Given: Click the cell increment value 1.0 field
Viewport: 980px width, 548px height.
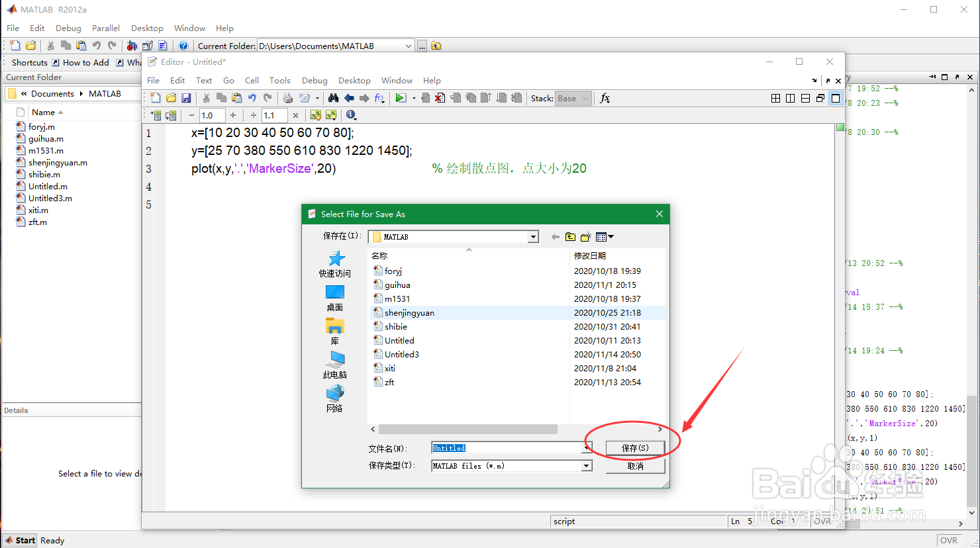Looking at the screenshot, I should (x=212, y=115).
